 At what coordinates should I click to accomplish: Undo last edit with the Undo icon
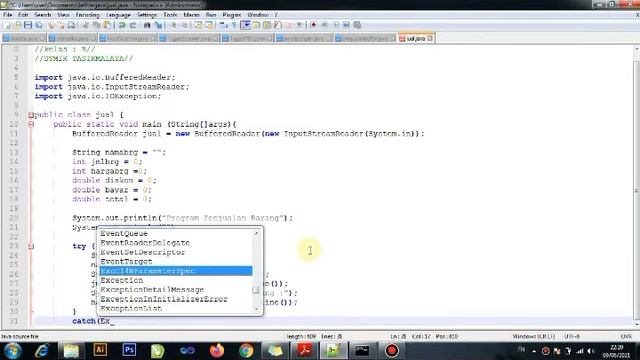pyautogui.click(x=122, y=25)
